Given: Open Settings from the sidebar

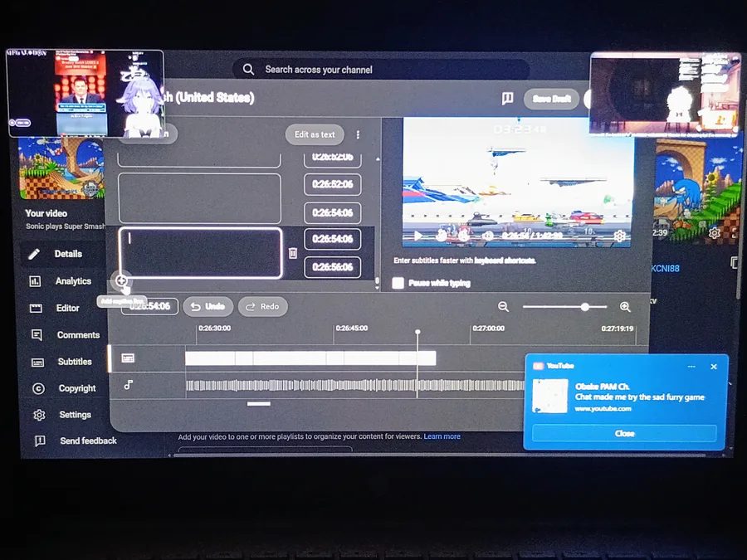Looking at the screenshot, I should click(75, 415).
